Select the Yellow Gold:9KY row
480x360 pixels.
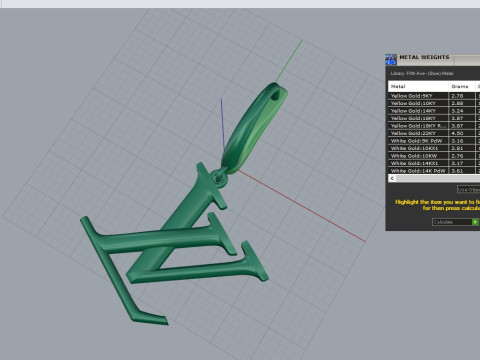(434, 96)
